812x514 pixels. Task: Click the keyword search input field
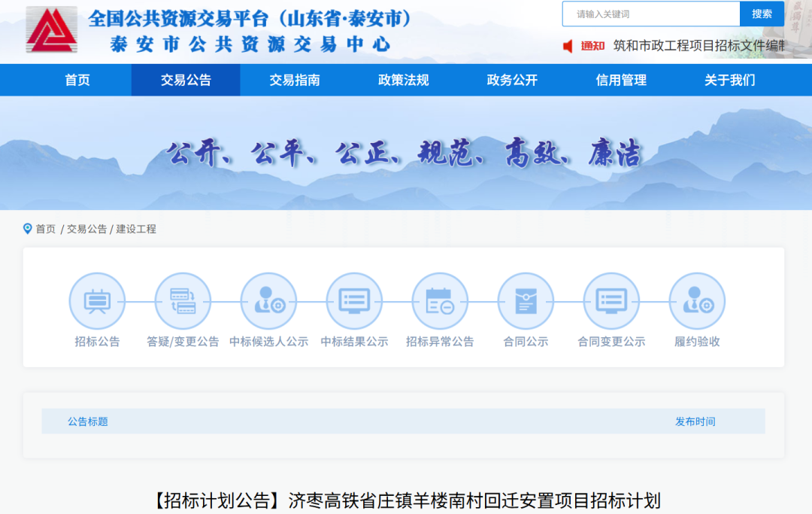pyautogui.click(x=651, y=14)
